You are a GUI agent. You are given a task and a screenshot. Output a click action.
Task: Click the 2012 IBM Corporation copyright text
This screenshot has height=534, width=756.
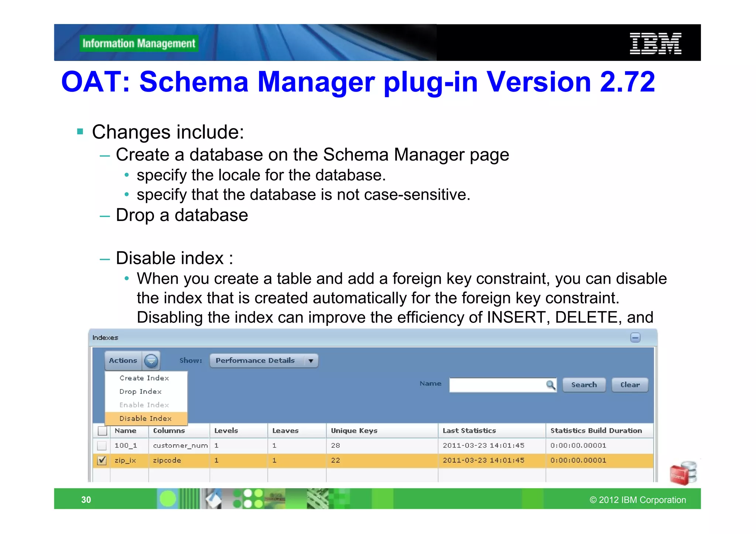click(x=638, y=500)
